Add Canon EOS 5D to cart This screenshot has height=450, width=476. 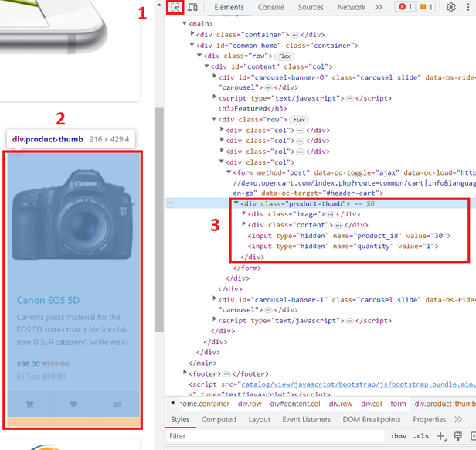29,403
